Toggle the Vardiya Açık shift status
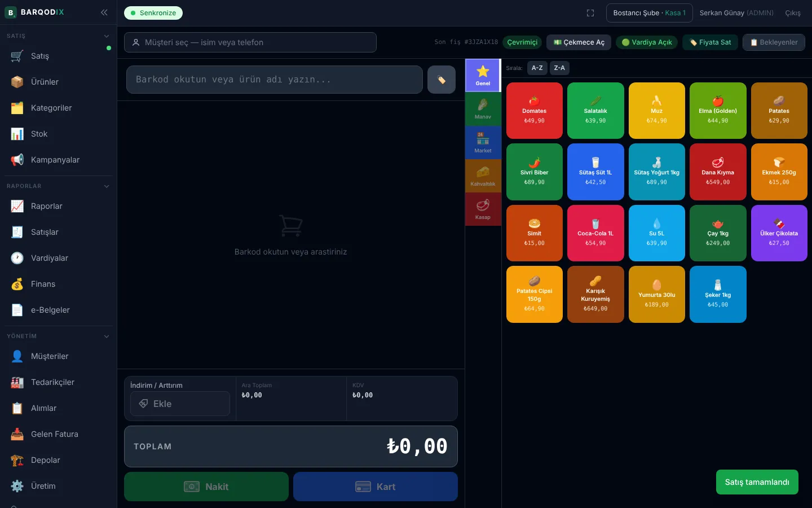The image size is (812, 508). click(647, 42)
